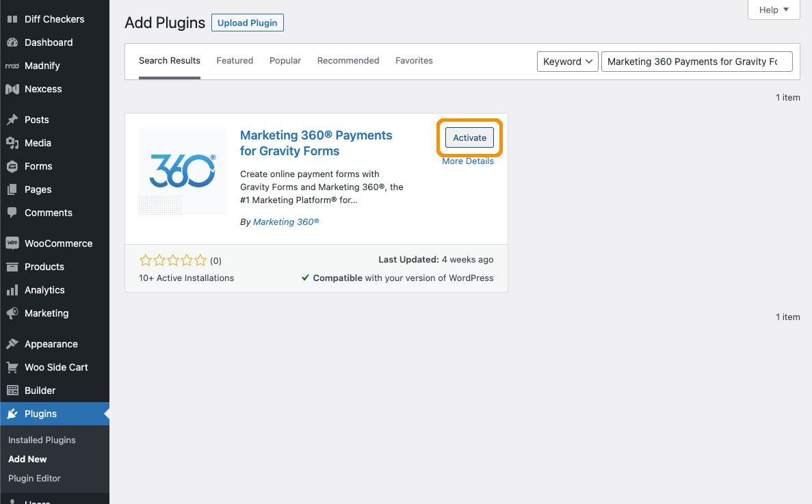Click the Madnify logo icon
Image resolution: width=812 pixels, height=504 pixels.
coord(12,66)
